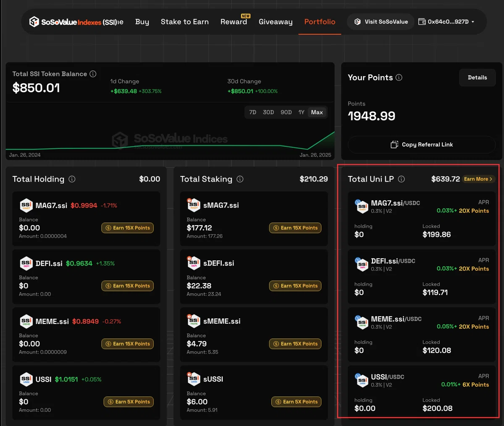
Task: Click the sMEME.ssi staking token icon
Action: tap(194, 321)
